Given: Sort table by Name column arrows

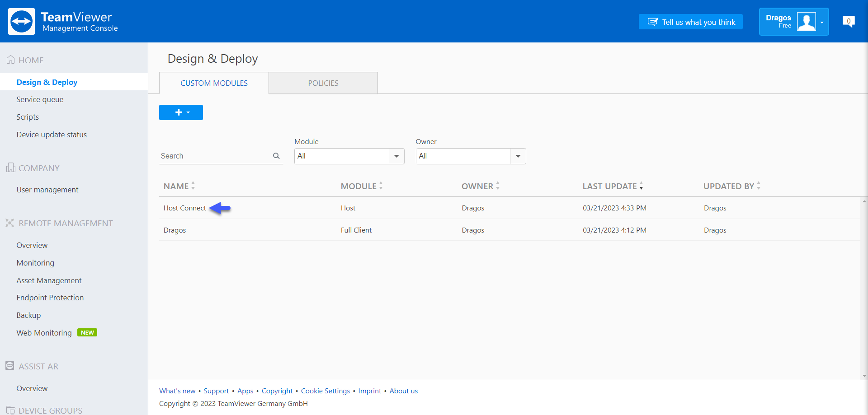Looking at the screenshot, I should pyautogui.click(x=193, y=186).
